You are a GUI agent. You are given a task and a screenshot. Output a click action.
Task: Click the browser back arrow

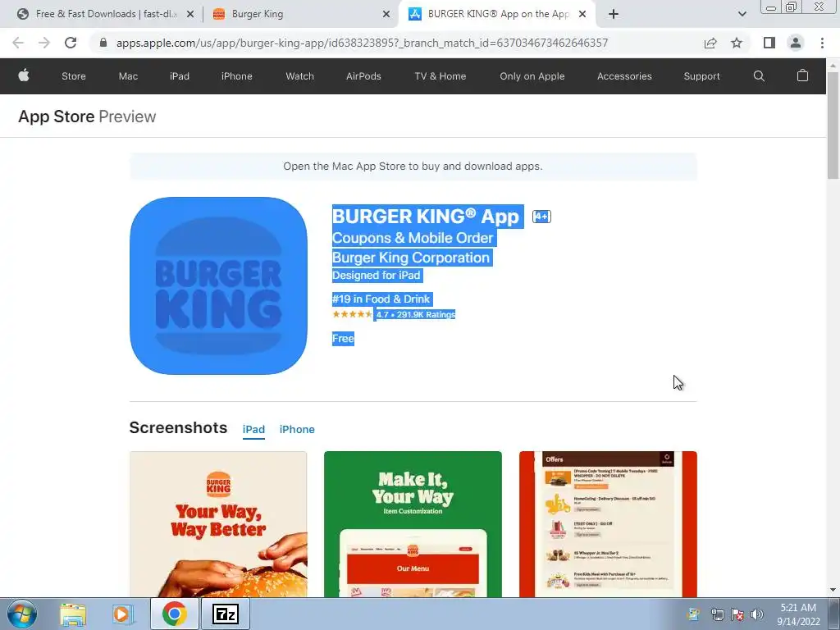(18, 43)
